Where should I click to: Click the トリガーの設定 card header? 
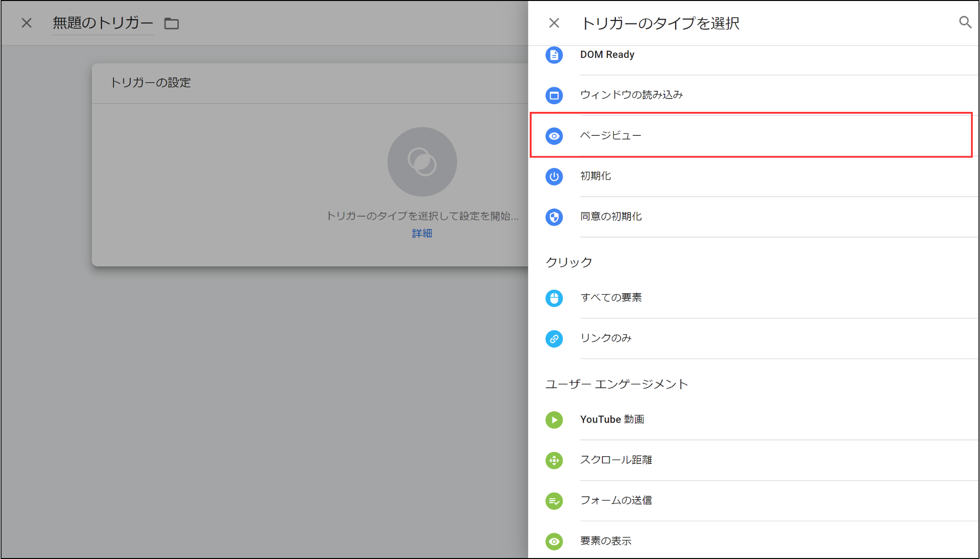pos(310,83)
